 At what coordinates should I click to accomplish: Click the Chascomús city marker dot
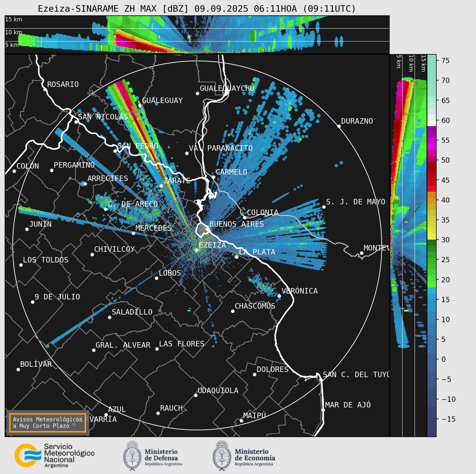click(x=233, y=311)
